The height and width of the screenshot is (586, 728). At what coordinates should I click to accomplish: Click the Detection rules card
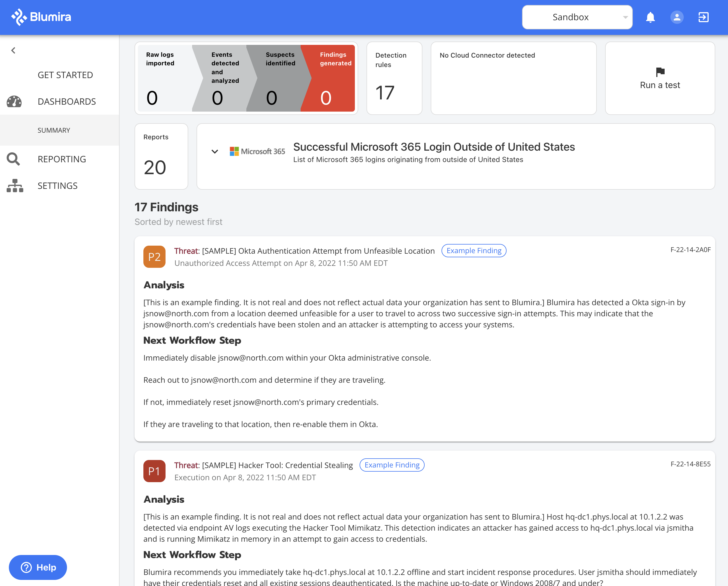394,78
